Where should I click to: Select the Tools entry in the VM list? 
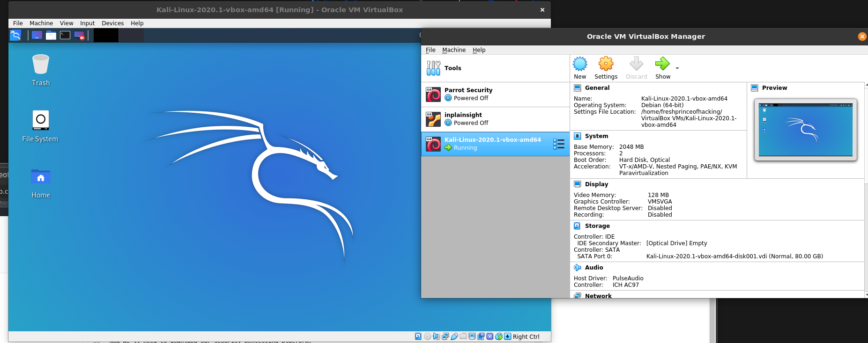(x=495, y=68)
